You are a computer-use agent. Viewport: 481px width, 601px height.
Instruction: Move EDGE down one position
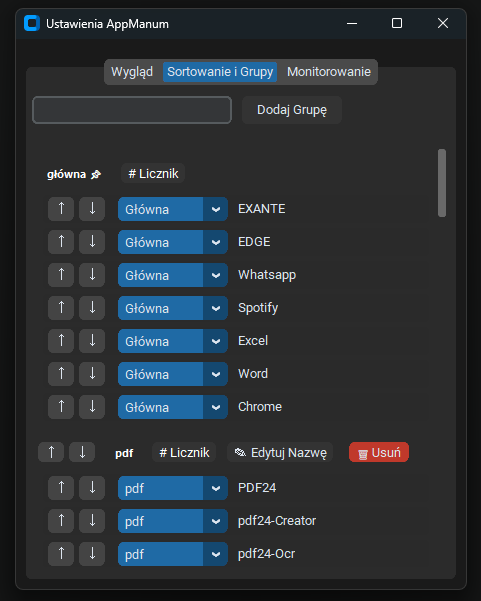[x=92, y=242]
